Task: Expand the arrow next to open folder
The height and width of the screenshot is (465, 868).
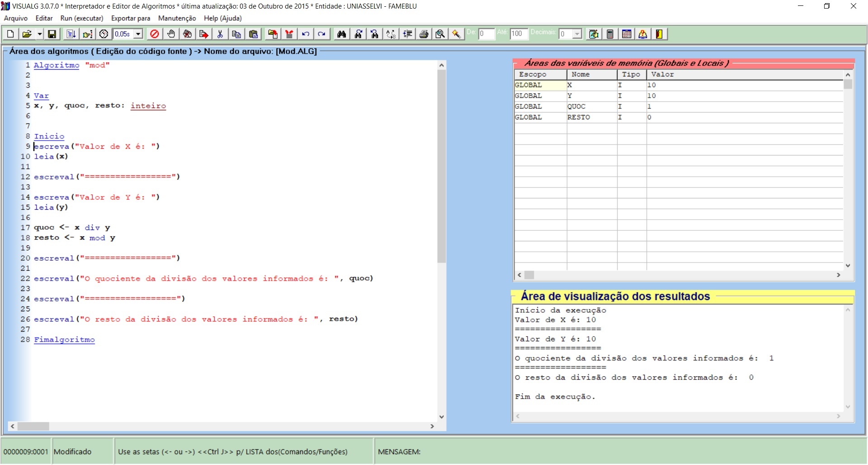Action: click(40, 34)
